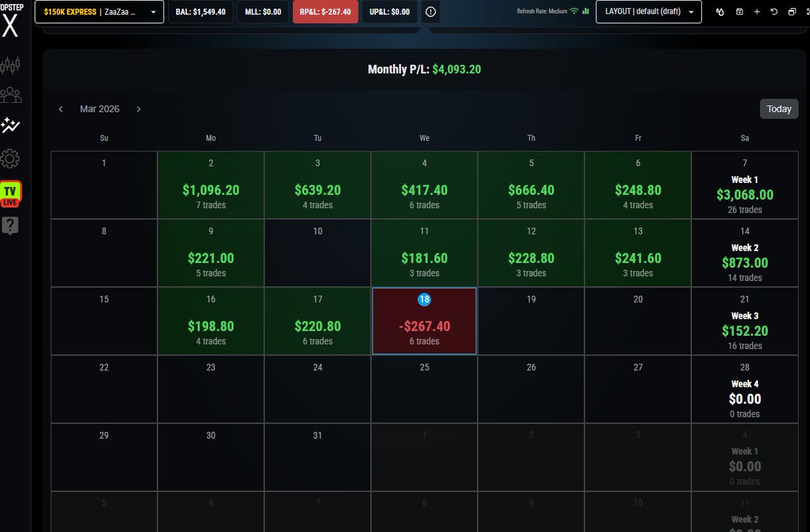Select March 12 cell with $228.80
The height and width of the screenshot is (532, 810).
[x=531, y=252]
